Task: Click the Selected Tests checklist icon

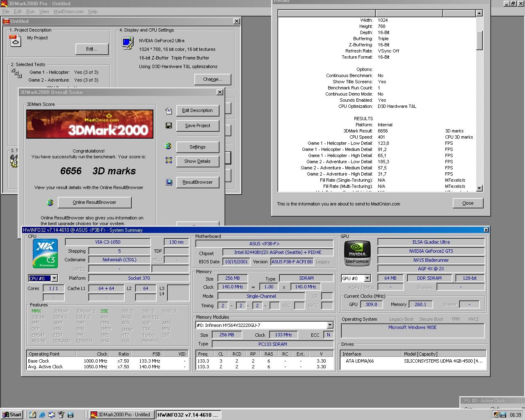Action: click(16, 73)
